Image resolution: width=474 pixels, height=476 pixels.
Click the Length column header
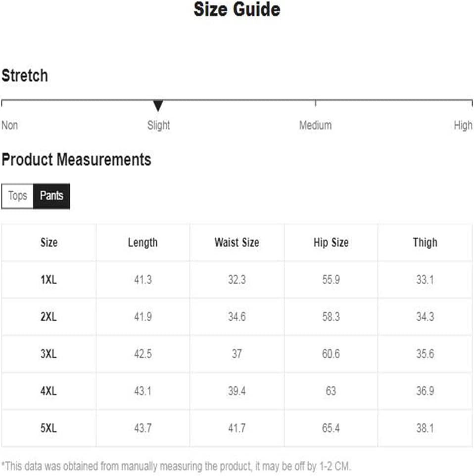(143, 243)
